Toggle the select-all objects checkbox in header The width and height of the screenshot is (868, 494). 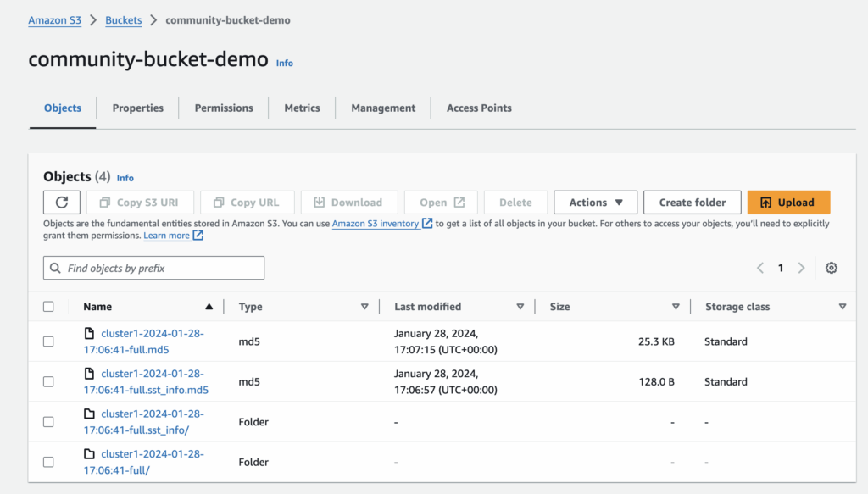pyautogui.click(x=48, y=307)
